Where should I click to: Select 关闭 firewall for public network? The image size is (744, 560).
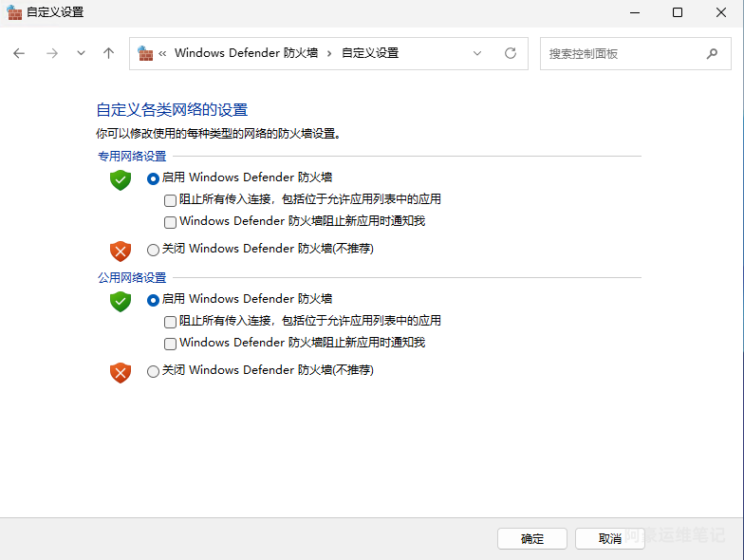tap(153, 372)
